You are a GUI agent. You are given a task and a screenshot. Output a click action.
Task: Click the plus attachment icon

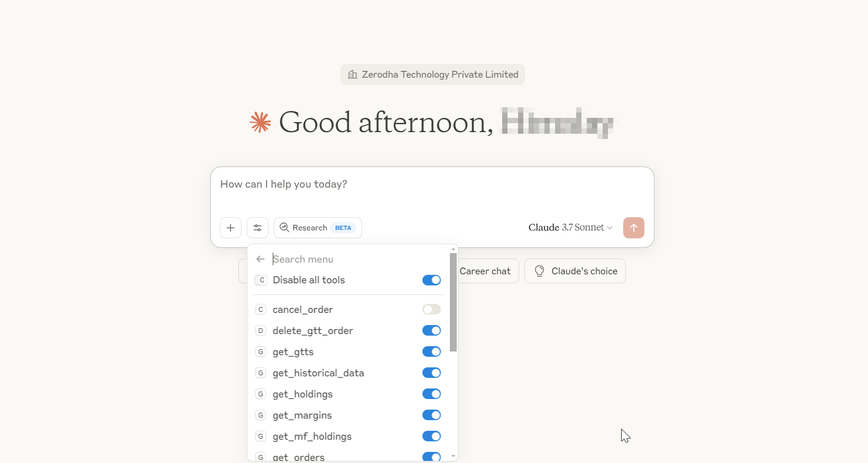230,228
